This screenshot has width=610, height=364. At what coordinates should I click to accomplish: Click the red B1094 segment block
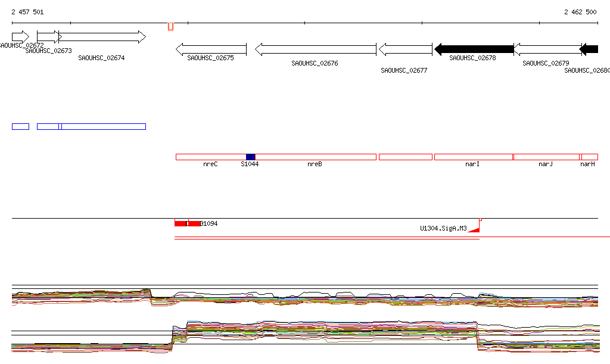[x=194, y=223]
